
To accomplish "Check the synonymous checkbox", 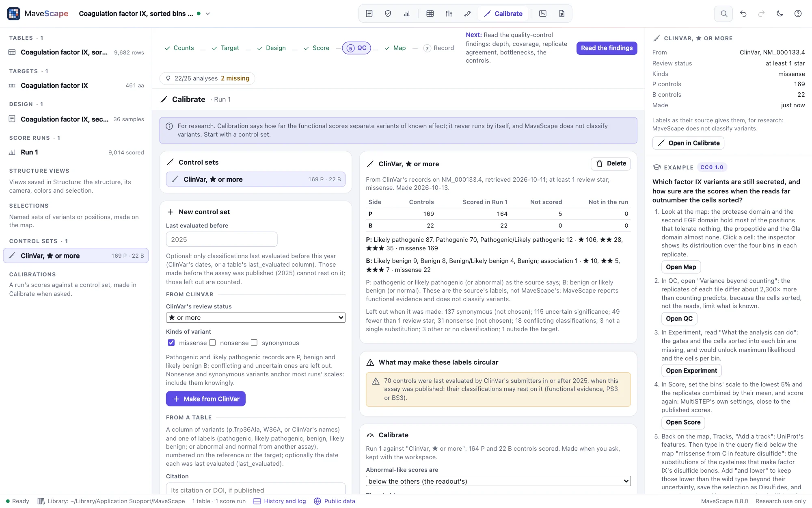I will [x=254, y=343].
